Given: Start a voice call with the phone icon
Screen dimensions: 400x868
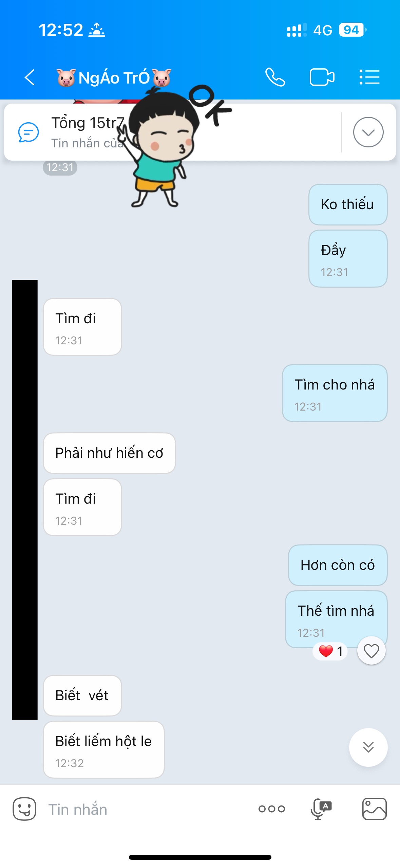Looking at the screenshot, I should click(x=275, y=77).
